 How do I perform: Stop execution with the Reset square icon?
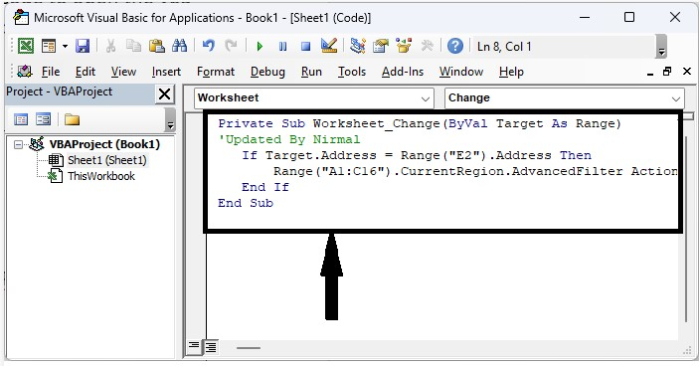[305, 46]
